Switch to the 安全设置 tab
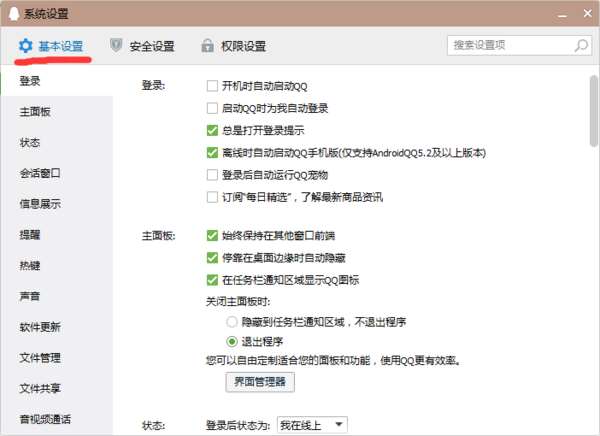The width and height of the screenshot is (600, 436). 142,46
